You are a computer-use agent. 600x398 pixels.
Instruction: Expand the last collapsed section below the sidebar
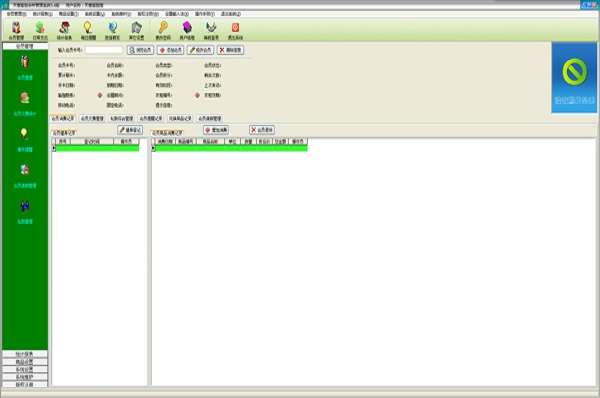pos(25,384)
